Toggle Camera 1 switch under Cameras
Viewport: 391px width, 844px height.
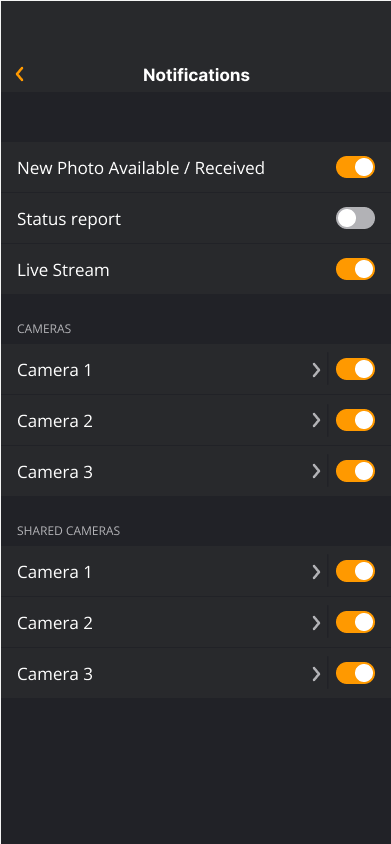[355, 369]
